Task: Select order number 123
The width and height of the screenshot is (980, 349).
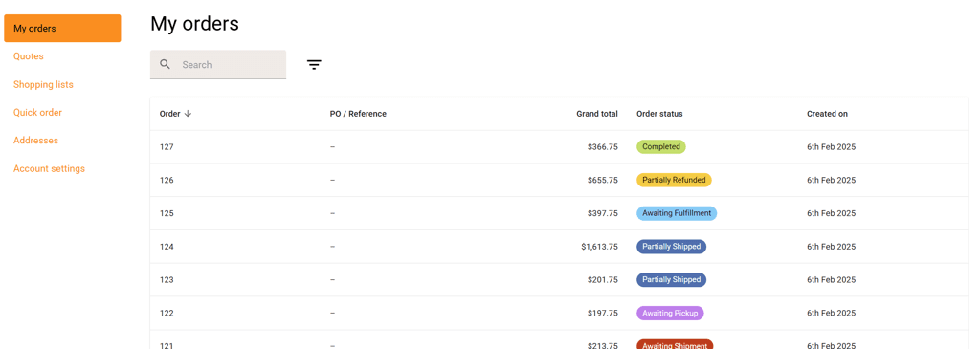Action: point(167,279)
